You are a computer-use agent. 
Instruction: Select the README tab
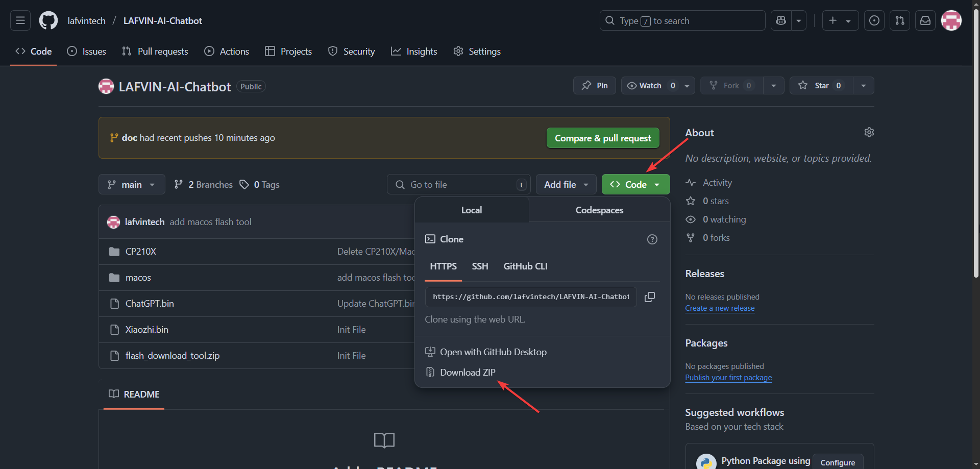pyautogui.click(x=134, y=394)
